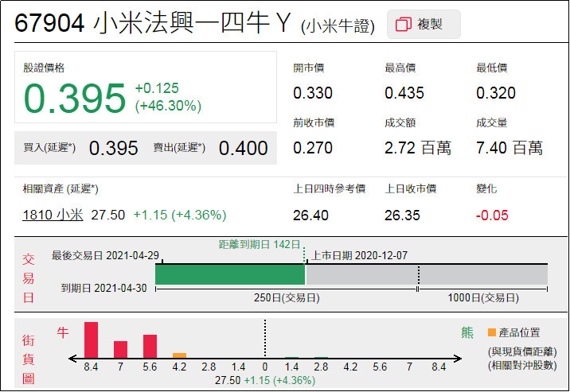570x392 pixels.
Task: Select the green 距離到期日 142日 label
Action: click(260, 244)
